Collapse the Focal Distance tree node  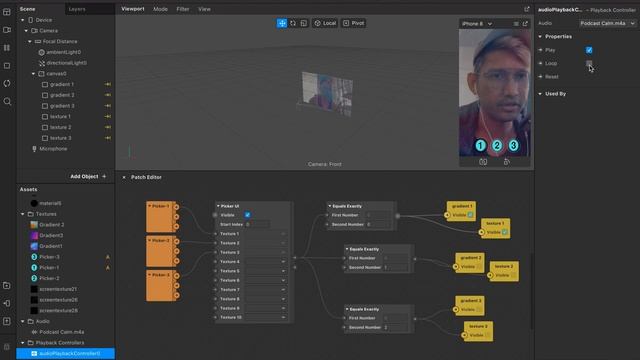tap(30, 42)
